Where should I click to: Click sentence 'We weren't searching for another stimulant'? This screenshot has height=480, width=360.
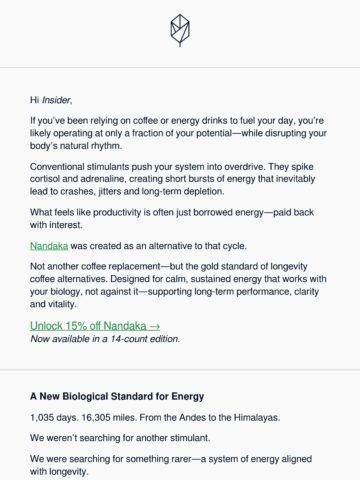pyautogui.click(x=120, y=438)
